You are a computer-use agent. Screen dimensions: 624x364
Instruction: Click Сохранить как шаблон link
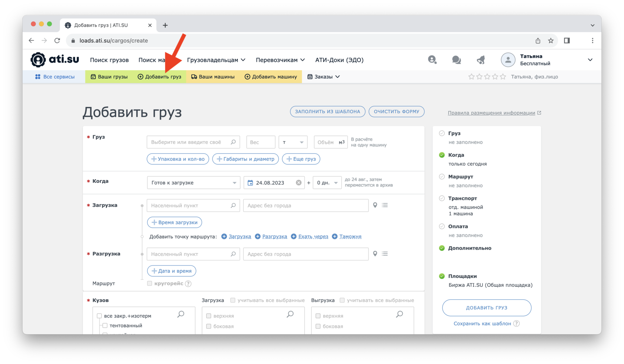pyautogui.click(x=482, y=324)
